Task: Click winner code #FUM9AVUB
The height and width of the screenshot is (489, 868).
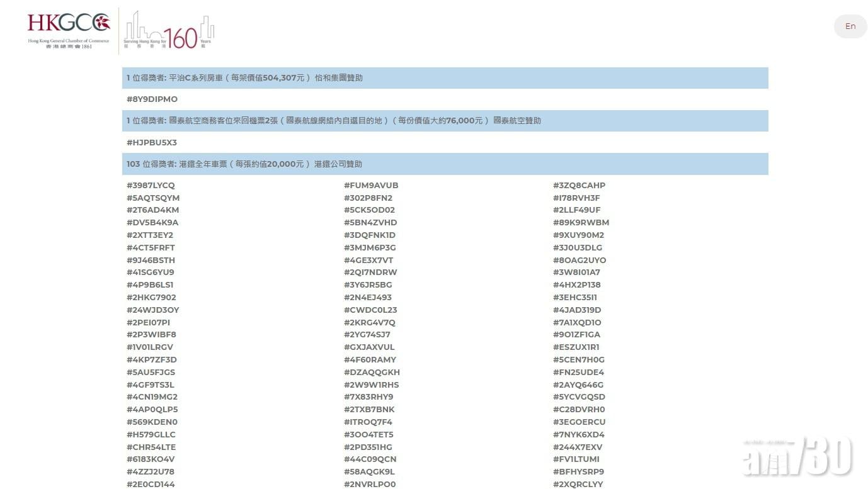Action: point(371,186)
